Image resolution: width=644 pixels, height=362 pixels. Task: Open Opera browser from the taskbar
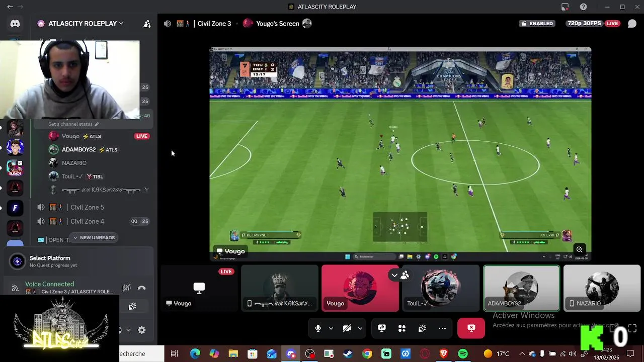[x=425, y=354]
